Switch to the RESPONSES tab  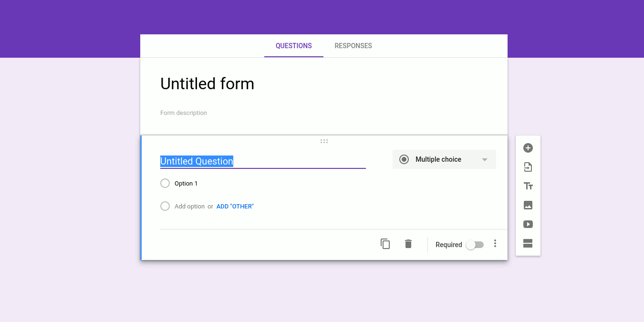353,45
